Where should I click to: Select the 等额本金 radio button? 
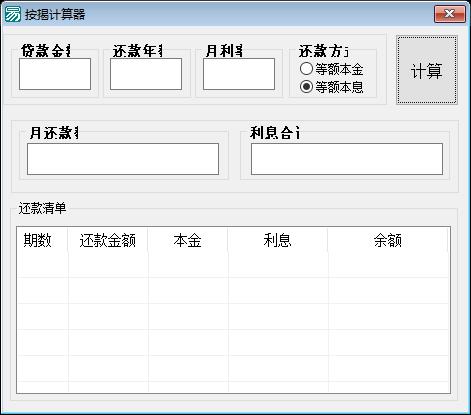306,69
